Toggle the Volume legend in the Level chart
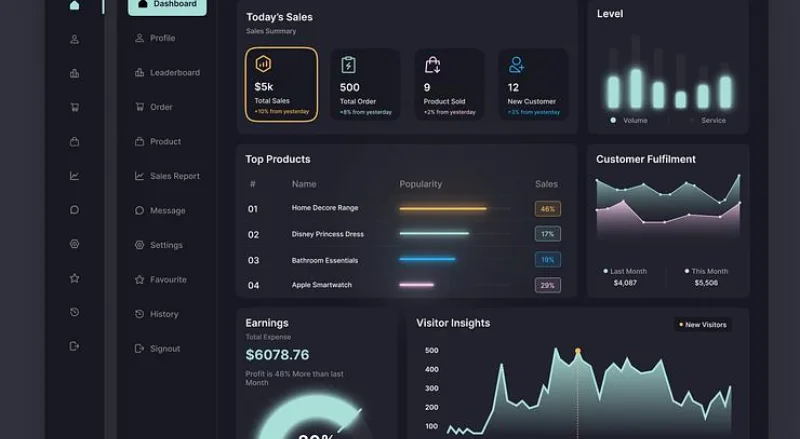This screenshot has height=439, width=800. tap(629, 120)
